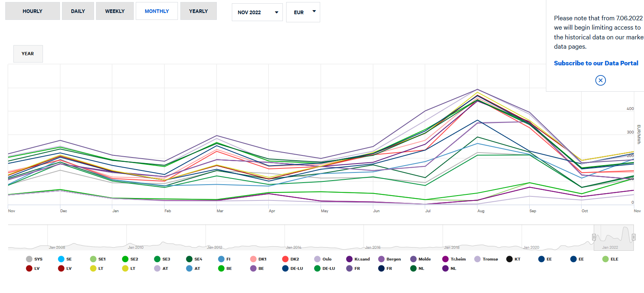Toggle the SE1 legend series
The height and width of the screenshot is (293, 644).
[93, 259]
